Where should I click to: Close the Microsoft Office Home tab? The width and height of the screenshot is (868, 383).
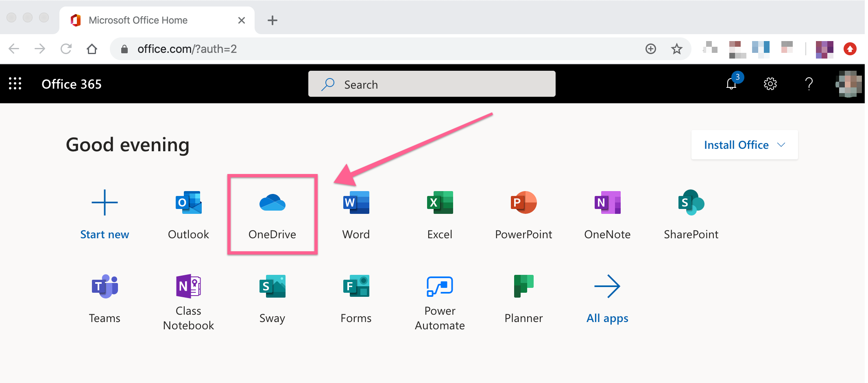[242, 20]
